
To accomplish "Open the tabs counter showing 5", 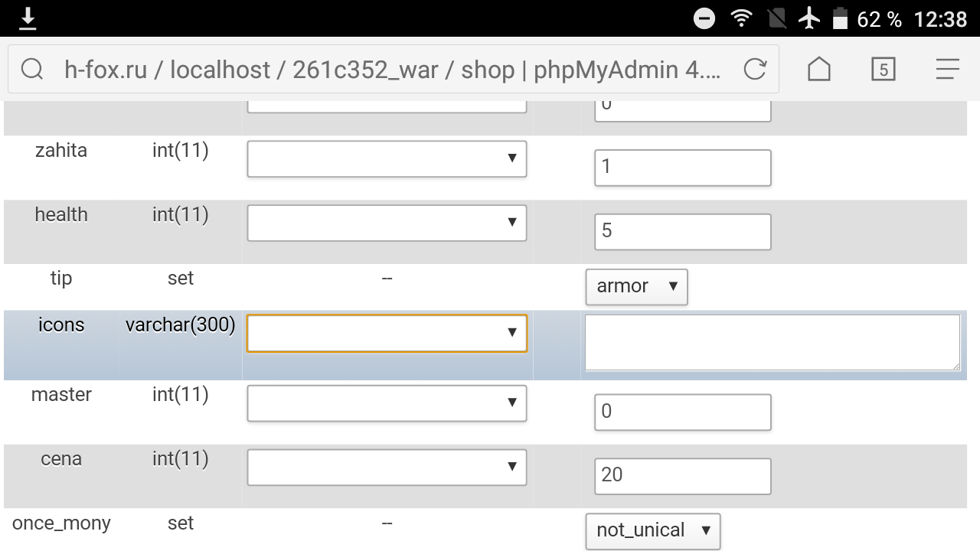I will tap(883, 70).
